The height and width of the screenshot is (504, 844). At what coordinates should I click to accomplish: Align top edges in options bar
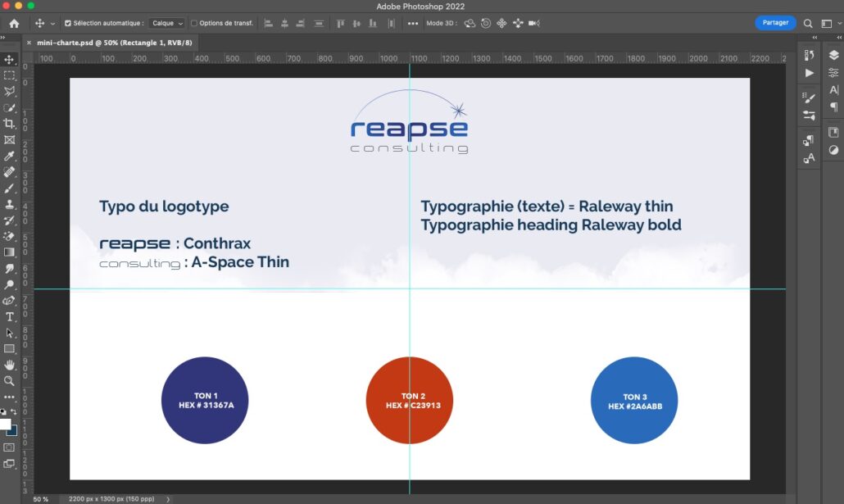coord(340,23)
